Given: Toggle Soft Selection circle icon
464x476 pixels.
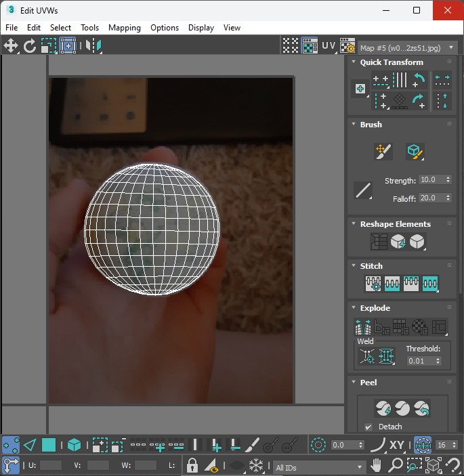Looking at the screenshot, I should 318,445.
